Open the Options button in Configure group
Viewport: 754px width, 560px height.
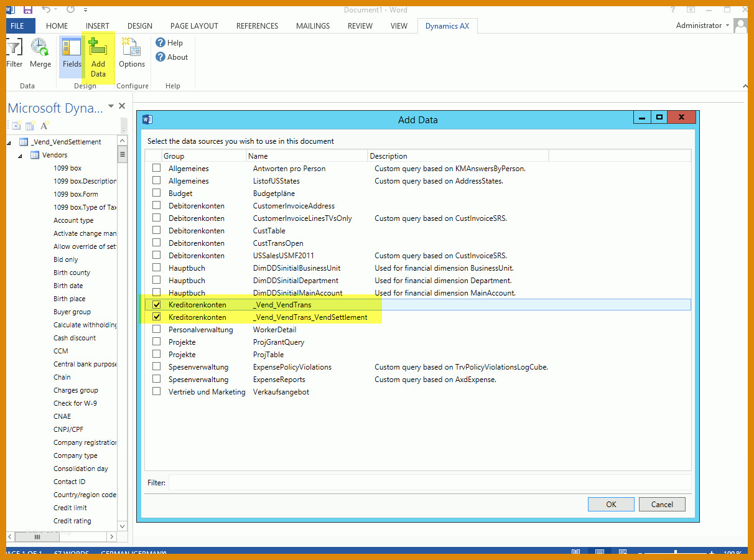132,53
